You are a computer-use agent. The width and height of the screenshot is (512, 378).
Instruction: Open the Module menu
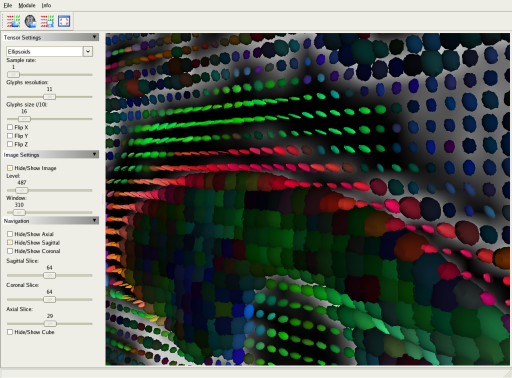click(x=27, y=5)
